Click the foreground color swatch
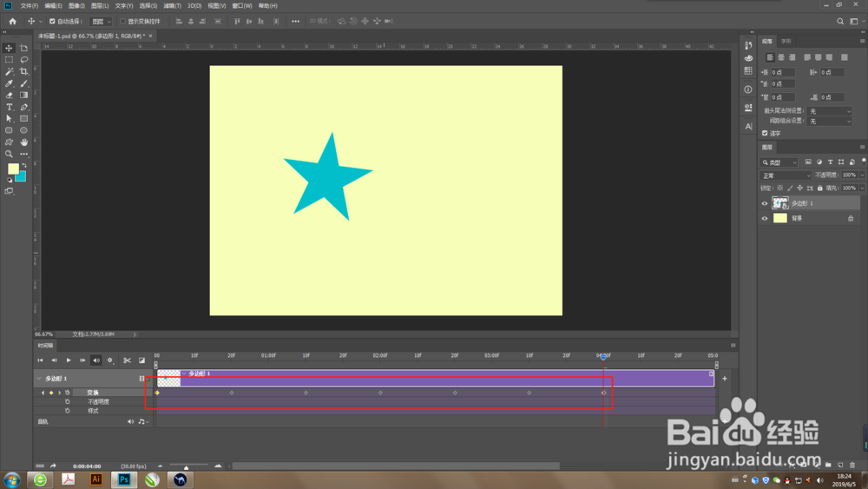This screenshot has width=868, height=489. [x=13, y=169]
